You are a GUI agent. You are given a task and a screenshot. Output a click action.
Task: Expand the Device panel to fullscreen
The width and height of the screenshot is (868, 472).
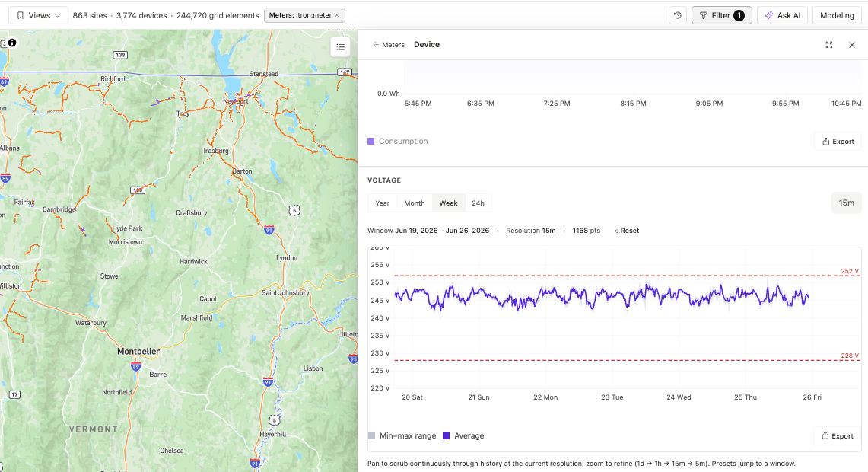(828, 45)
